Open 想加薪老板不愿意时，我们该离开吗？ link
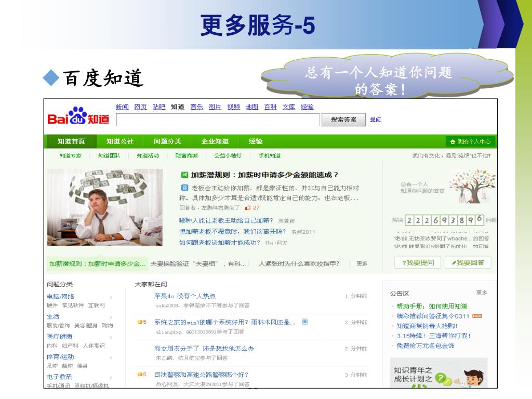Image resolution: width=532 pixels, height=399 pixels. (x=232, y=231)
